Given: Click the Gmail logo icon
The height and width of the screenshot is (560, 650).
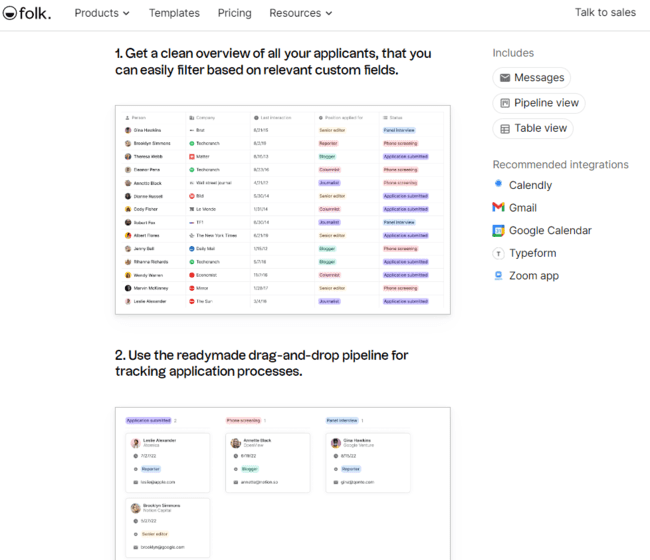Looking at the screenshot, I should (x=498, y=207).
